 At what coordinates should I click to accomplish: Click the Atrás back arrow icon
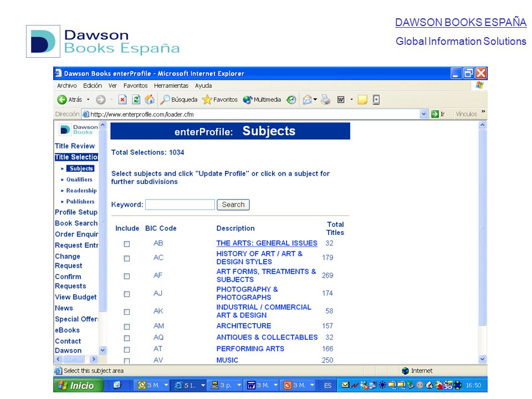pos(62,100)
